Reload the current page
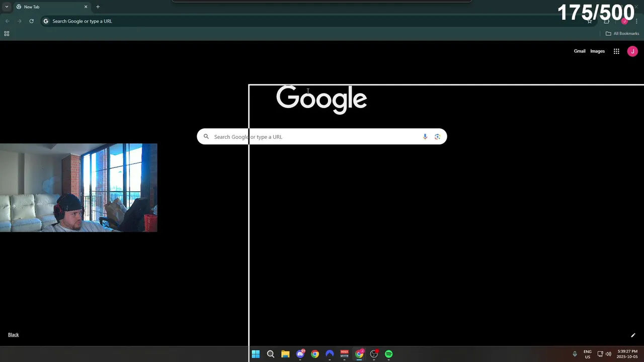Image resolution: width=644 pixels, height=362 pixels. [31, 21]
